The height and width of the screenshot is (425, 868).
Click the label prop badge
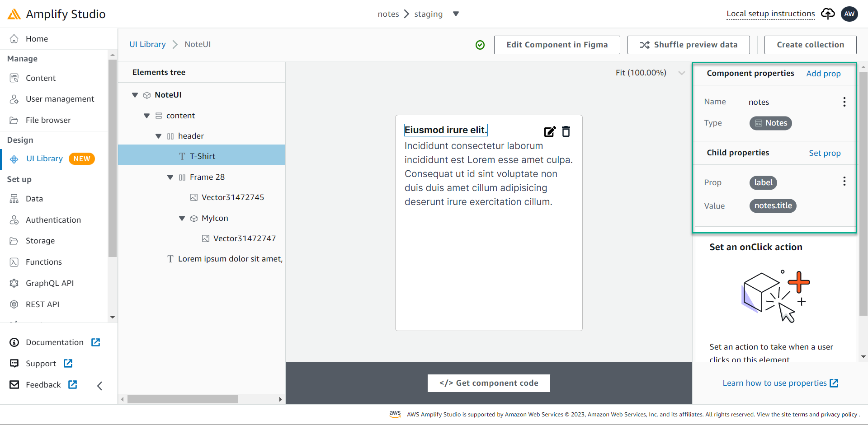(x=763, y=182)
